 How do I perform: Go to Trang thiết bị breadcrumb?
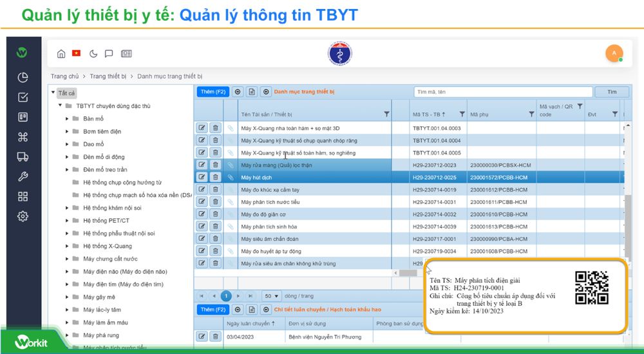tap(108, 76)
